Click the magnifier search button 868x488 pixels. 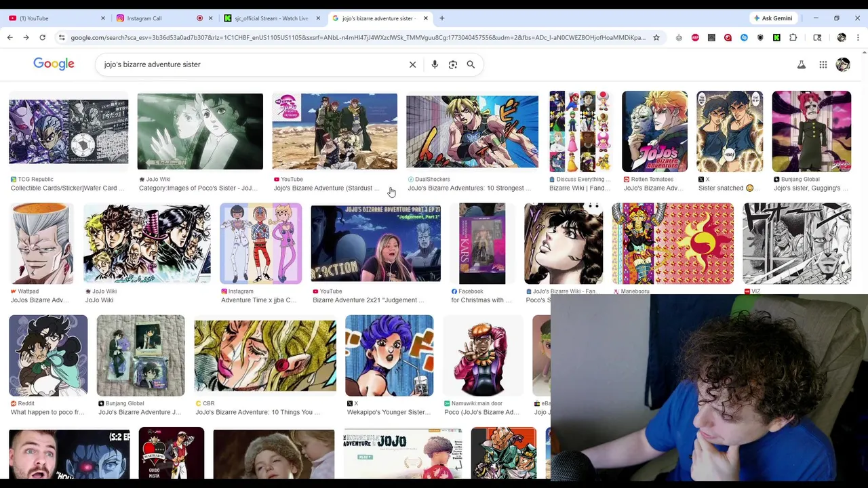(471, 64)
